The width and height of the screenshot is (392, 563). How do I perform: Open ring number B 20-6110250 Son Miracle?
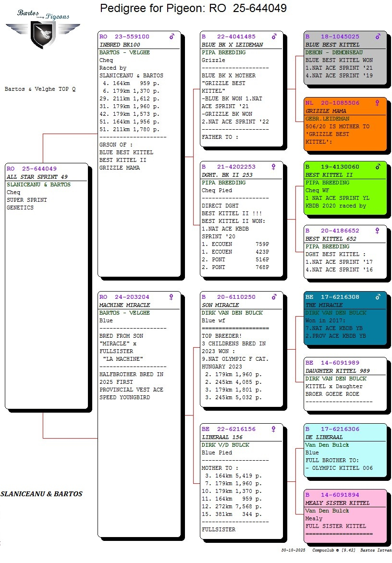point(229,297)
